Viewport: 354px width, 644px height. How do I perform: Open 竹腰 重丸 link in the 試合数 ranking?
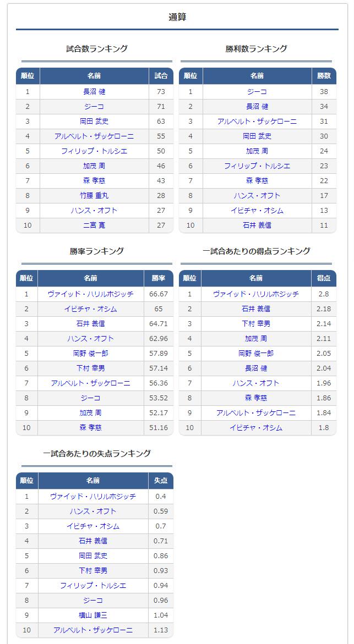[x=94, y=195]
